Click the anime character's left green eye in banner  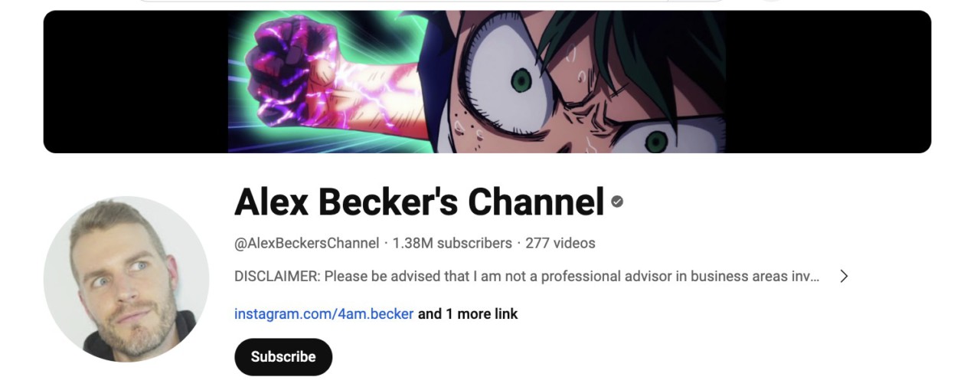(521, 79)
